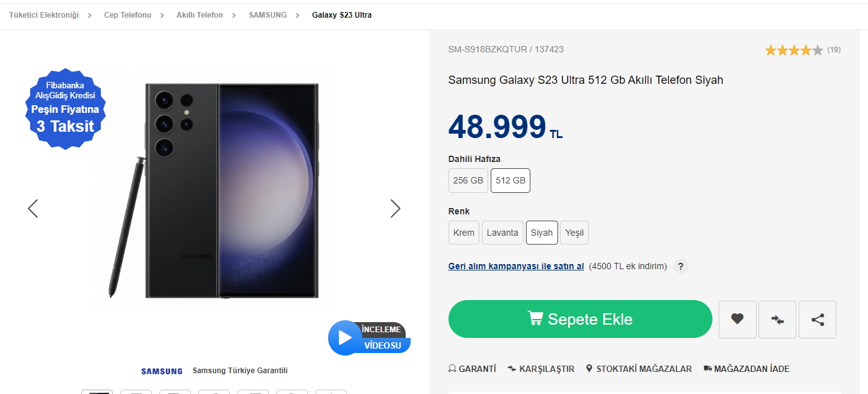
Task: Choose Lavanta color option
Action: [x=503, y=233]
